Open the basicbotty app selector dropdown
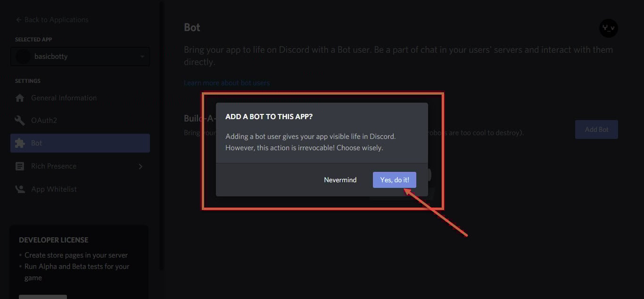The height and width of the screenshot is (299, 644). coord(80,57)
